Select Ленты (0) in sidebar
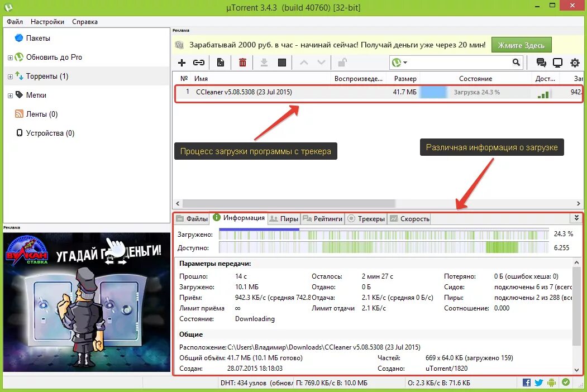 (41, 114)
